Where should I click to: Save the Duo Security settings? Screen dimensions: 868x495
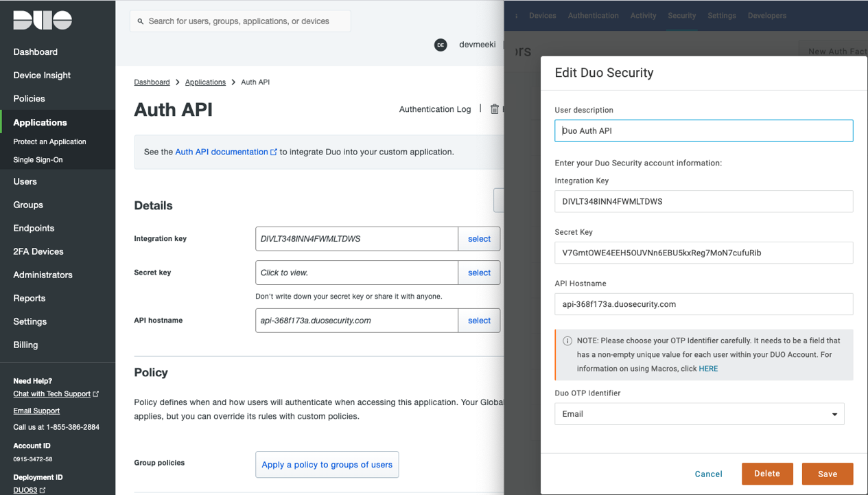click(x=828, y=474)
